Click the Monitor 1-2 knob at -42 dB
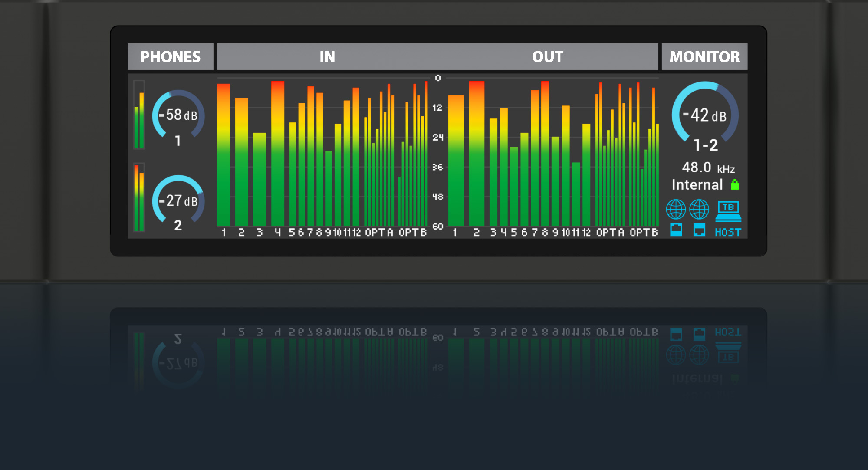The image size is (868, 470). coord(705,115)
